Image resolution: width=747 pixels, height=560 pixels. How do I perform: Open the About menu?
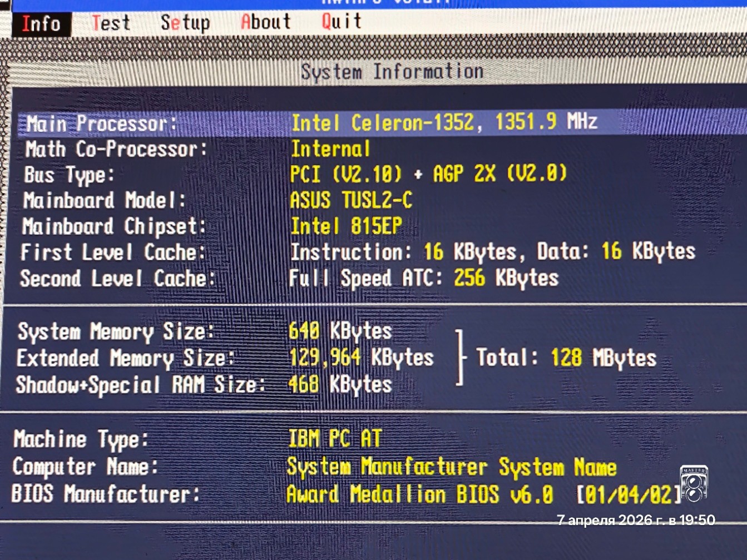click(x=265, y=22)
